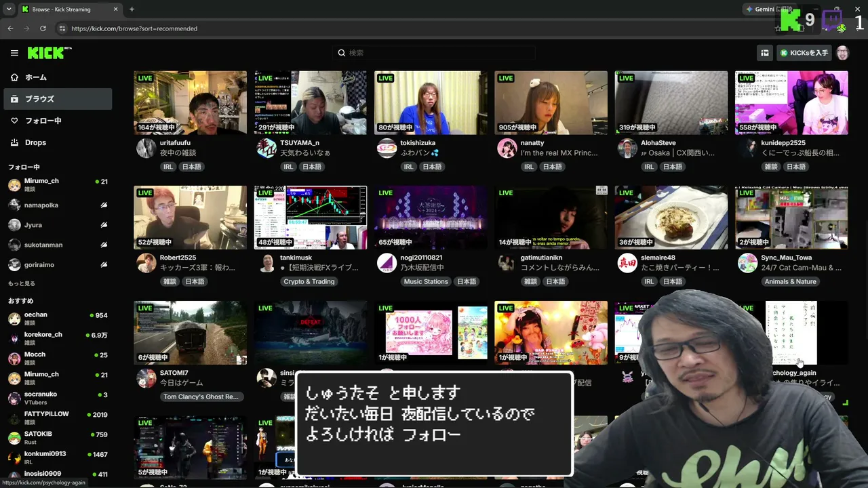The width and height of the screenshot is (868, 488).
Task: Open the tokishizuka channel name link
Action: click(418, 143)
